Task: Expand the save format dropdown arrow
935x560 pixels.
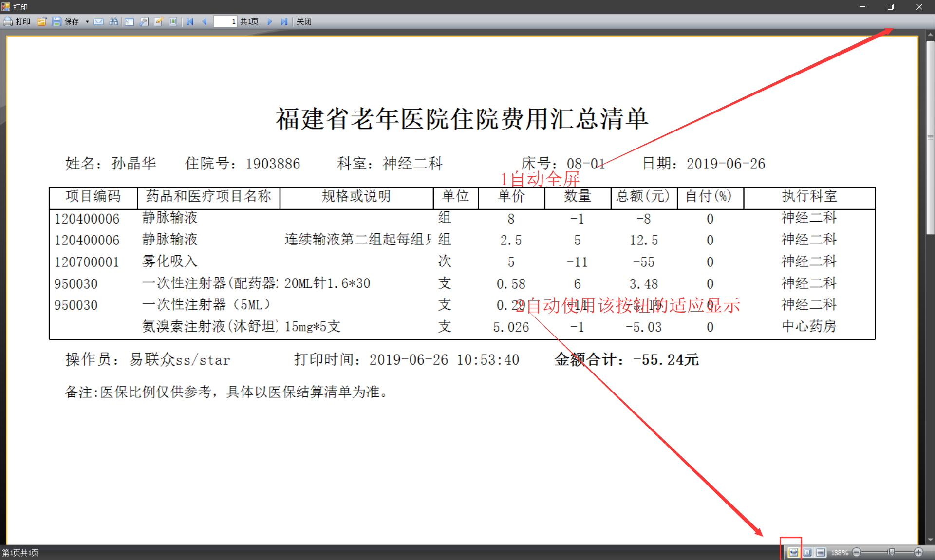Action: tap(87, 22)
